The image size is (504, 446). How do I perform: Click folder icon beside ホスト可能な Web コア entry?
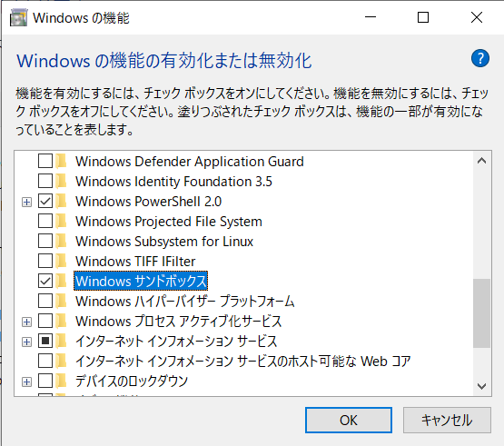pos(61,362)
